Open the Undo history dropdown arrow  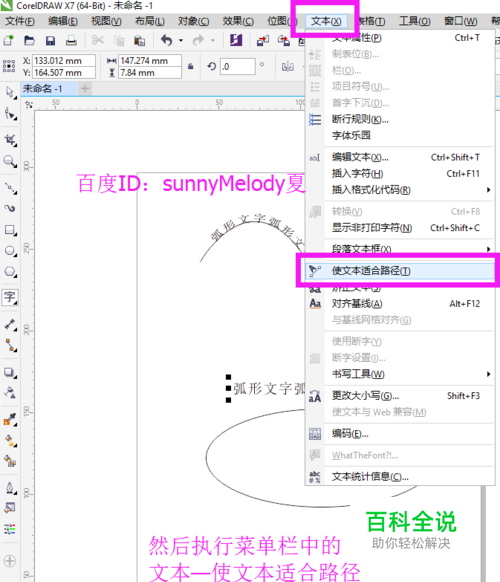181,40
